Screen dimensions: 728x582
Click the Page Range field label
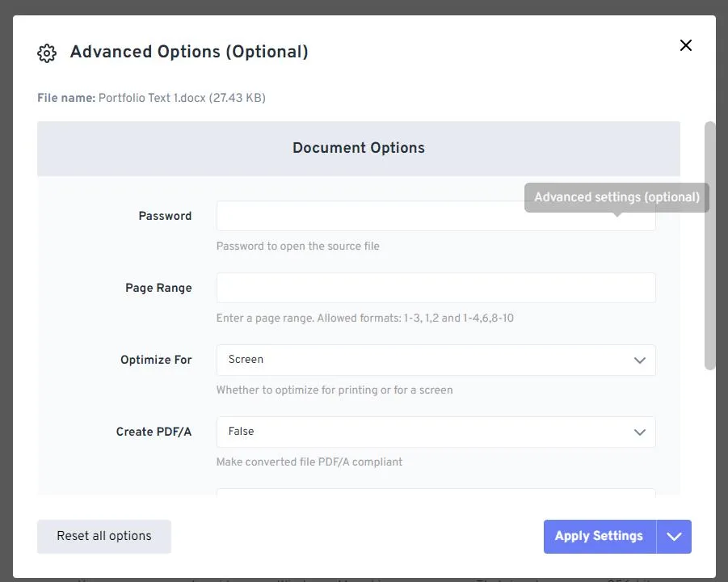pos(158,288)
